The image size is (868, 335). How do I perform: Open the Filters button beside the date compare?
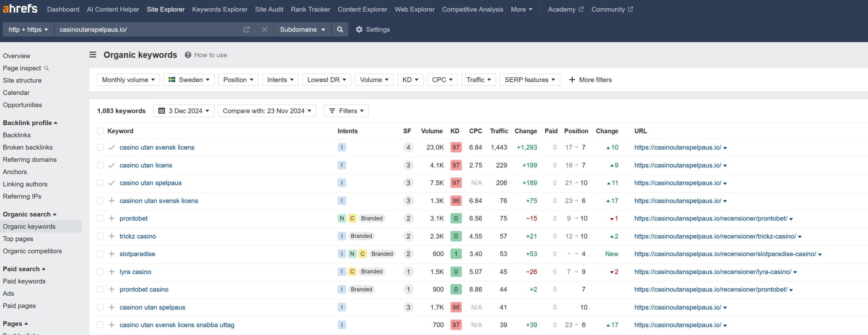(x=346, y=111)
